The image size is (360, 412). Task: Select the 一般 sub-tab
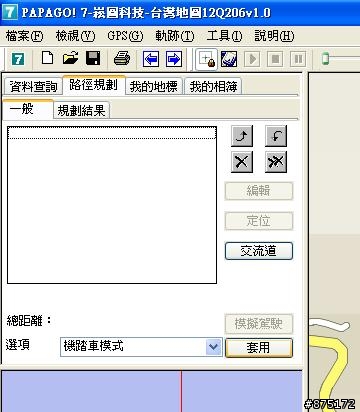(x=28, y=109)
